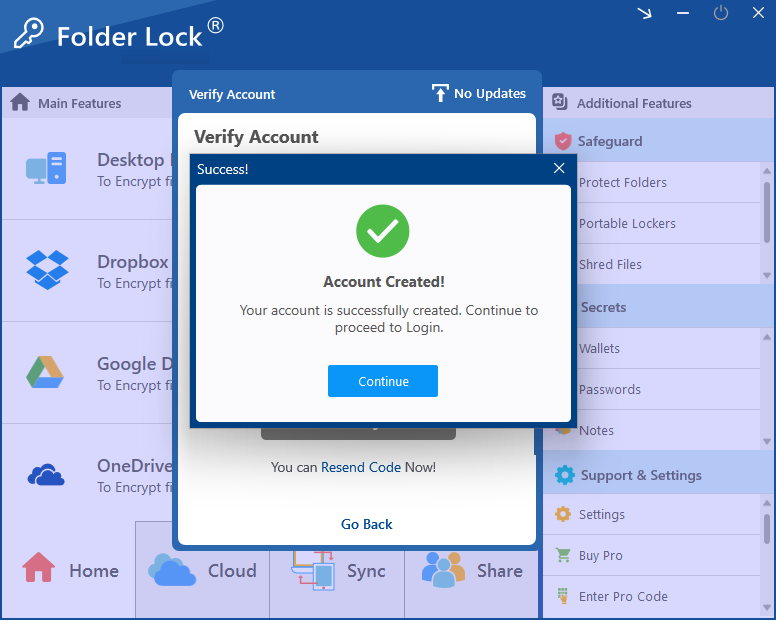Click the Main Features home icon

(20, 102)
